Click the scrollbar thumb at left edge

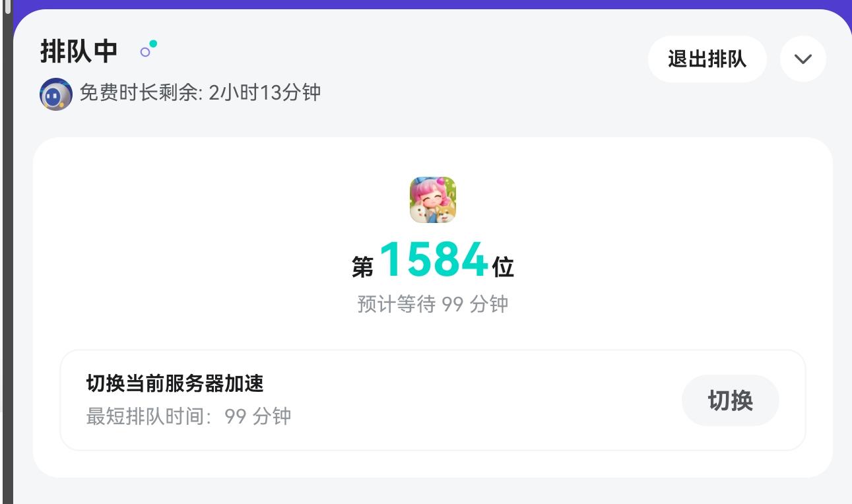[8, 7]
